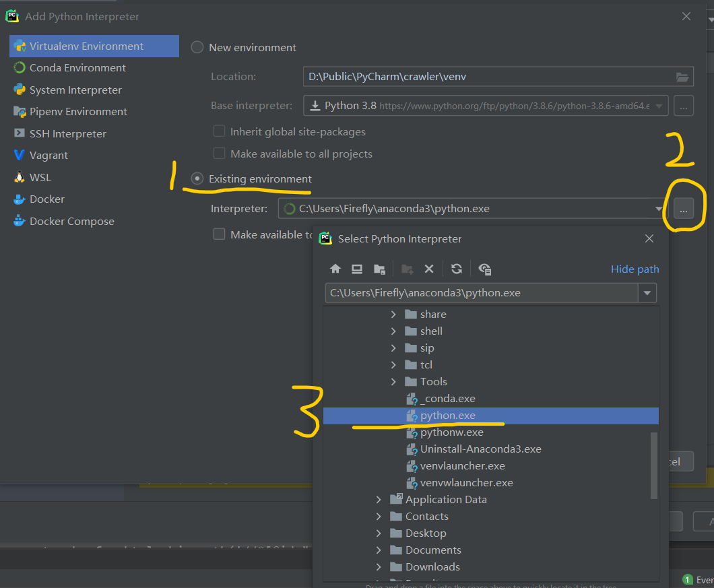Expand the shell folder

point(393,331)
